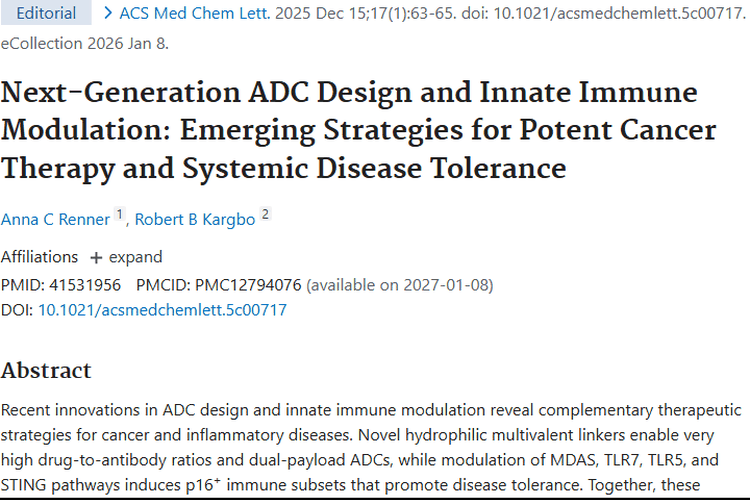Open author Robert B Kargbo's link
This screenshot has width=750, height=500.
pyautogui.click(x=196, y=217)
